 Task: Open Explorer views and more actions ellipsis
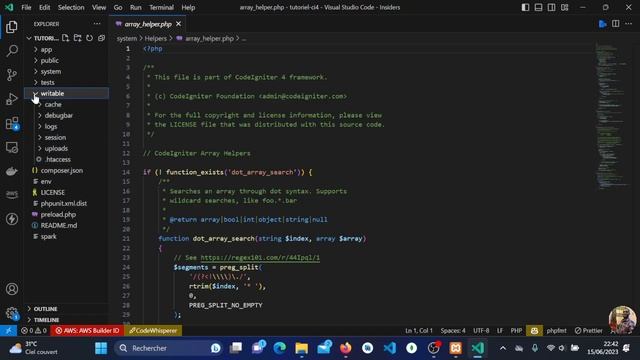click(97, 24)
